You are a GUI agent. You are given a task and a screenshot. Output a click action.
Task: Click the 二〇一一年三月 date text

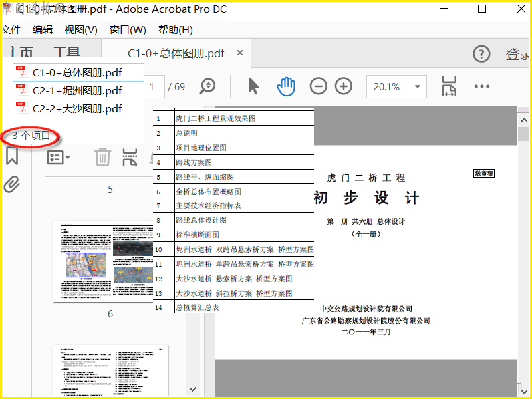coord(366,332)
